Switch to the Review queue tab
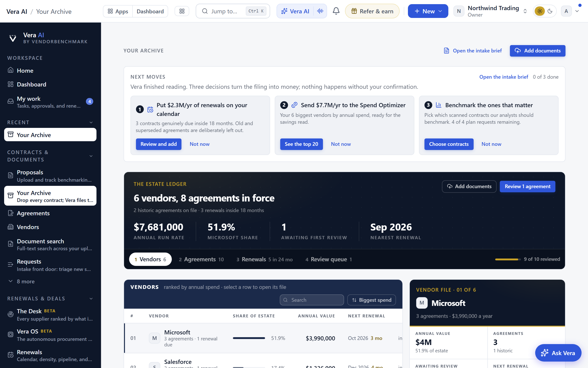588x368 pixels. [329, 259]
